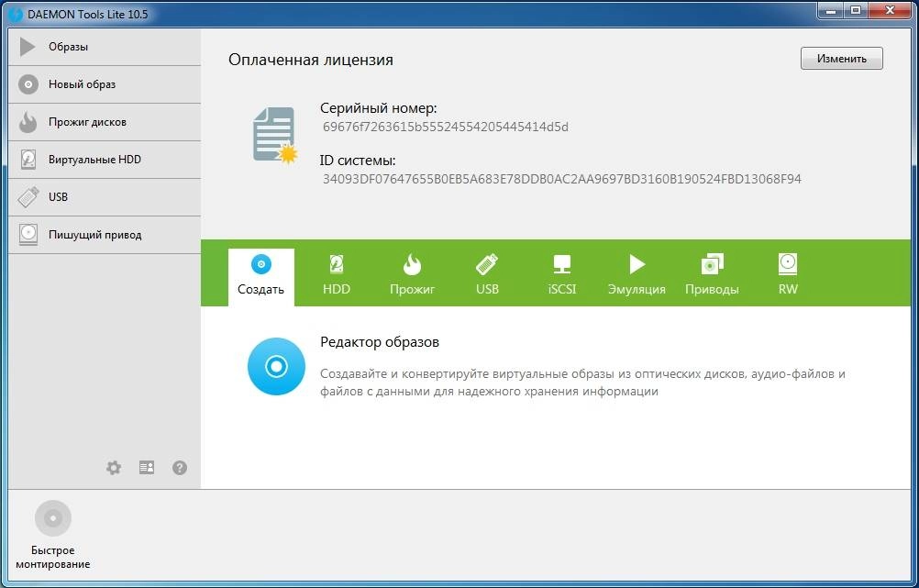Switch to the Эмуляция tab
This screenshot has width=919, height=588.
pos(637,274)
